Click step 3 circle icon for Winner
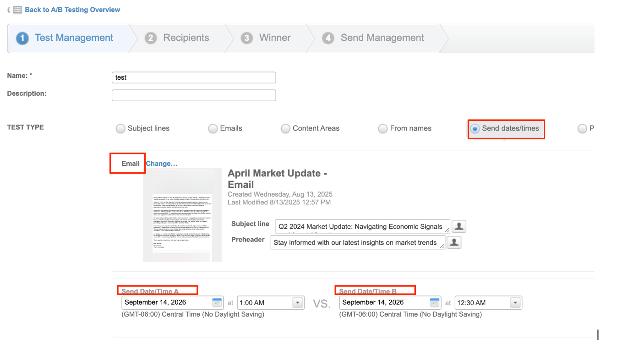Image resolution: width=644 pixels, height=340 pixels. (247, 38)
